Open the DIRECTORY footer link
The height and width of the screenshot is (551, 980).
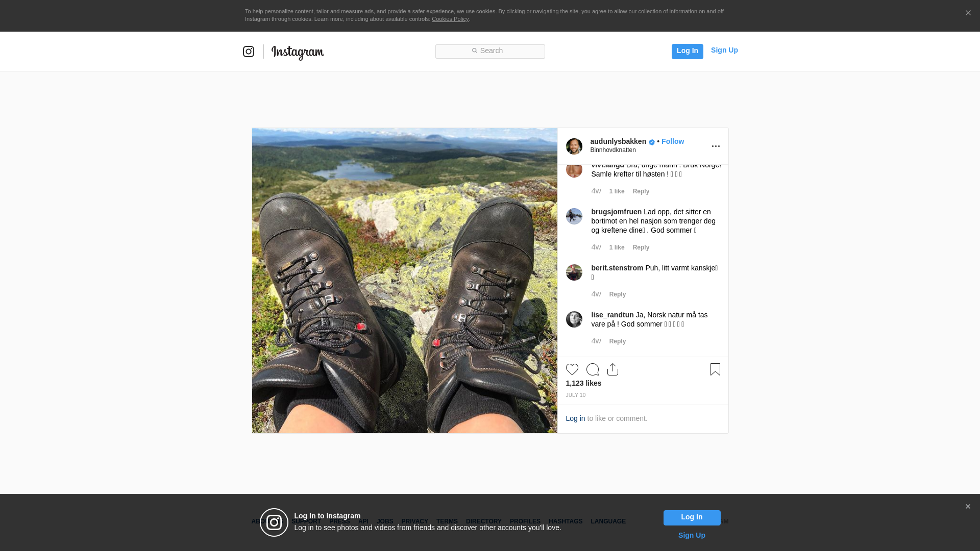[x=484, y=521]
